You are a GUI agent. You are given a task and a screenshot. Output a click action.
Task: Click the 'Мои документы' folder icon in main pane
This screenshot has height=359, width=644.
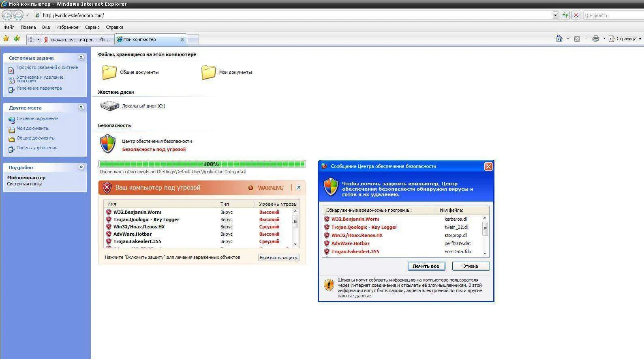[x=208, y=72]
